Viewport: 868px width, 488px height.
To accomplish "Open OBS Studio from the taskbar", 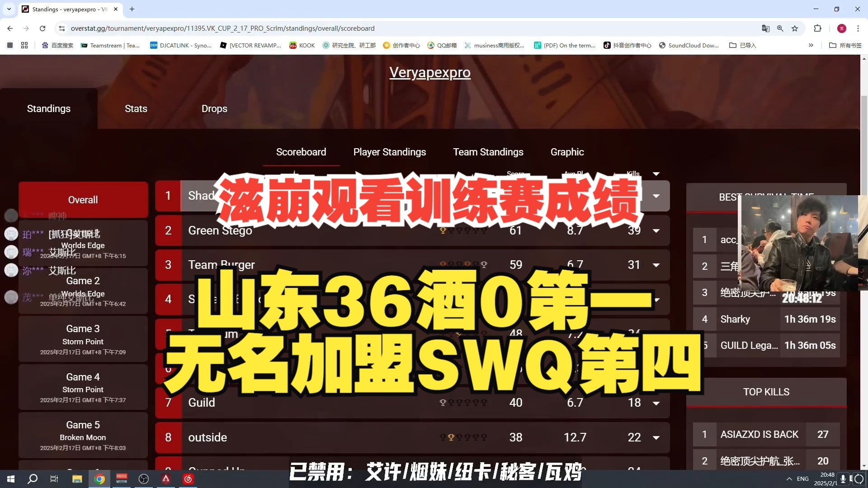I will pos(144,479).
